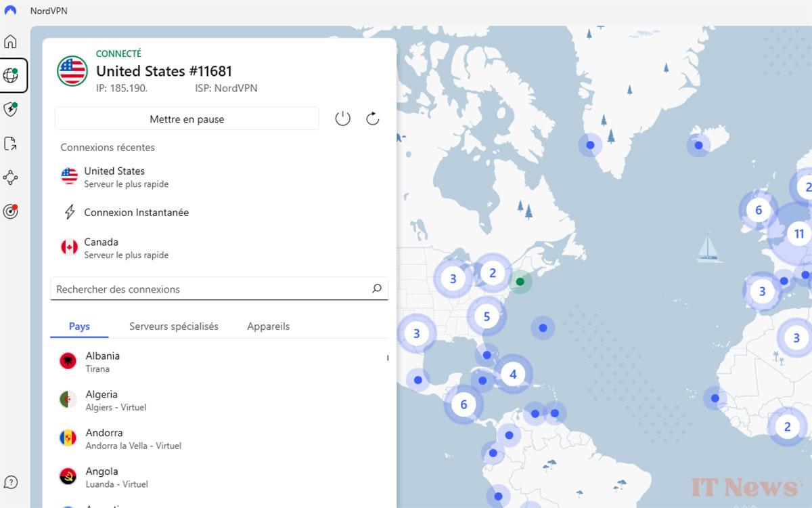Select the cluster labeled 3 over central United States
The image size is (812, 508).
453,278
